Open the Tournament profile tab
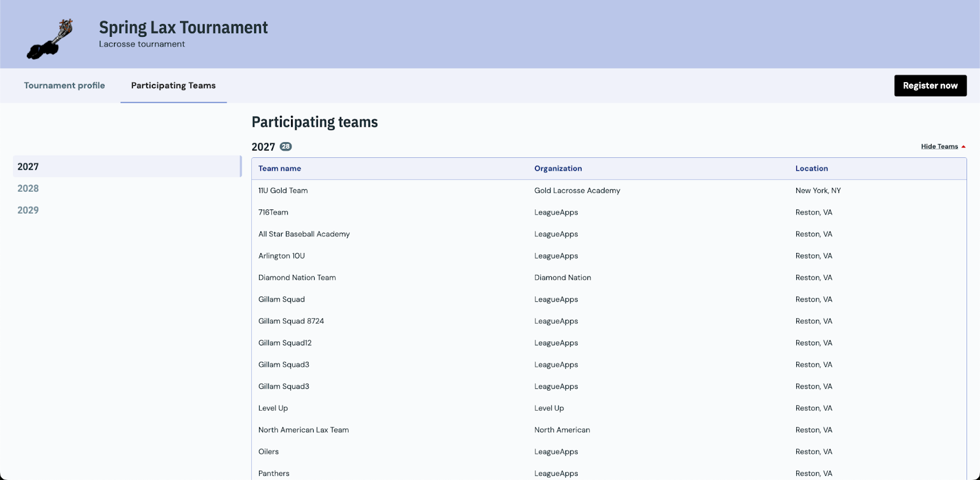 click(64, 86)
